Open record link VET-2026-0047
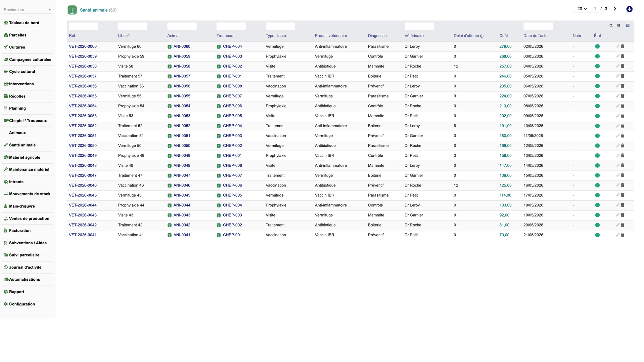 tap(83, 176)
